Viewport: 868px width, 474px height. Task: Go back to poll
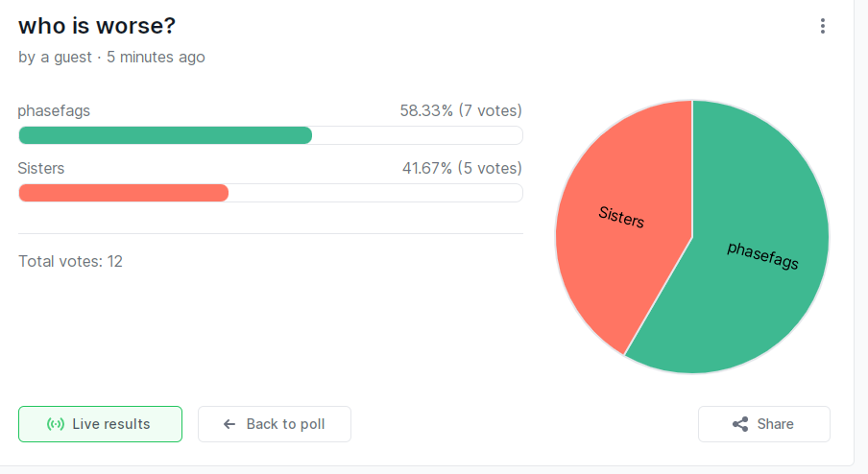(x=275, y=424)
